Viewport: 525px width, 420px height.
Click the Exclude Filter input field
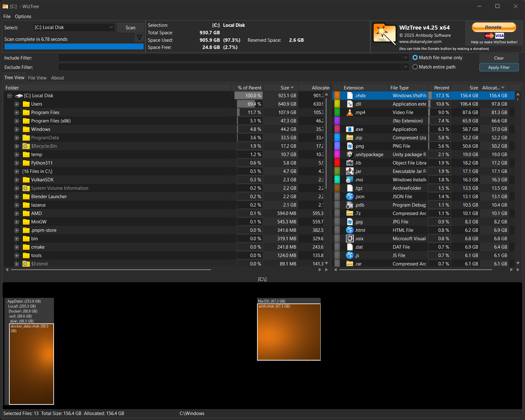click(x=230, y=67)
